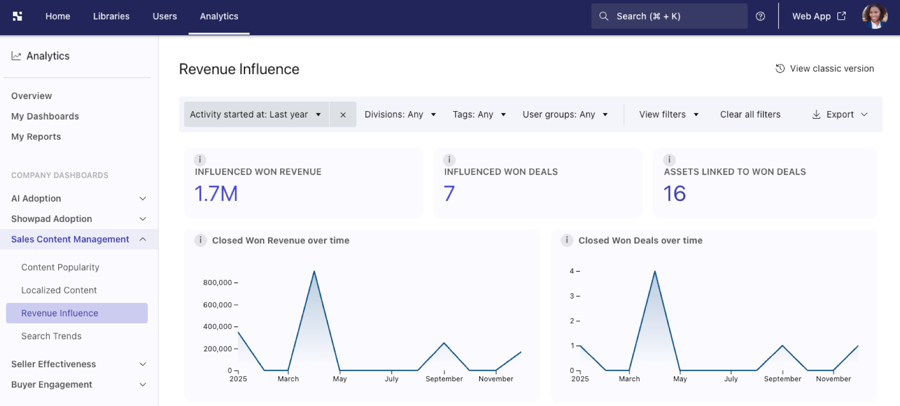Click Clear all filters

click(x=750, y=114)
